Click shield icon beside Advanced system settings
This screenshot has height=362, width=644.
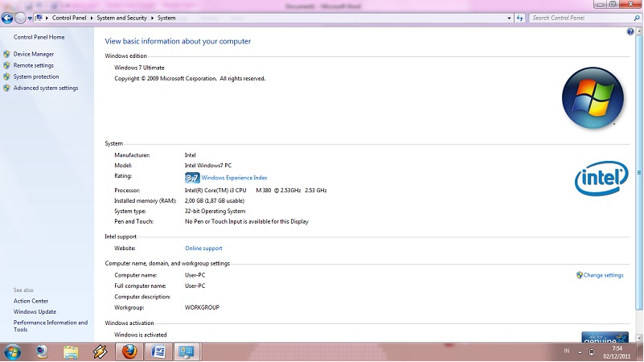tap(6, 88)
